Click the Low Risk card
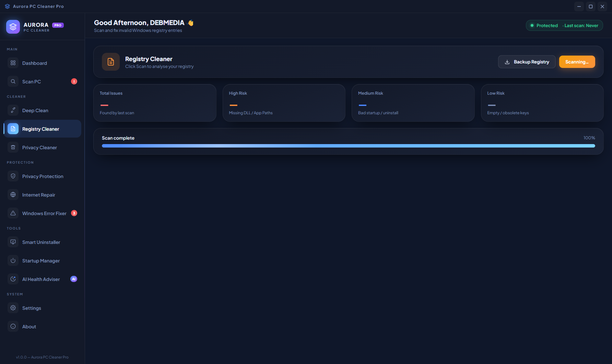 542,103
